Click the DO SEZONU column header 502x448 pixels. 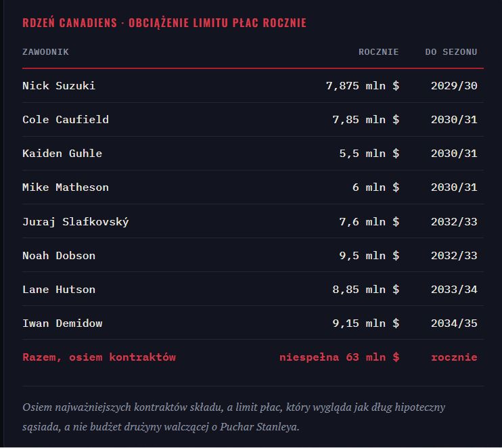pyautogui.click(x=451, y=52)
